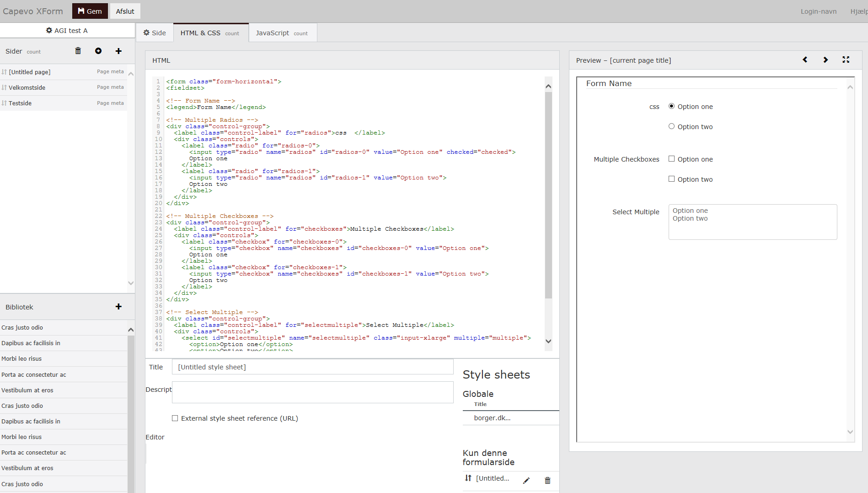Go to previous preview page arrow
Image resolution: width=868 pixels, height=493 pixels.
(805, 60)
